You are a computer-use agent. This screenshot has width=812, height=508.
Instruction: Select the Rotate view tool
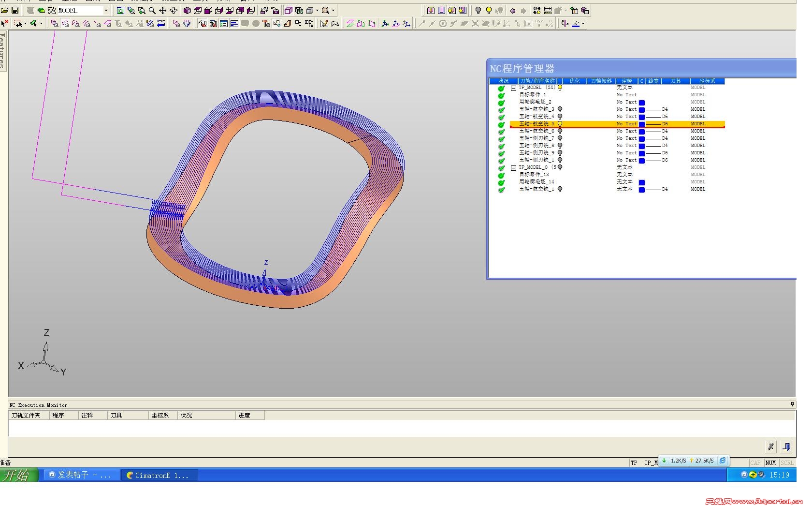[173, 10]
